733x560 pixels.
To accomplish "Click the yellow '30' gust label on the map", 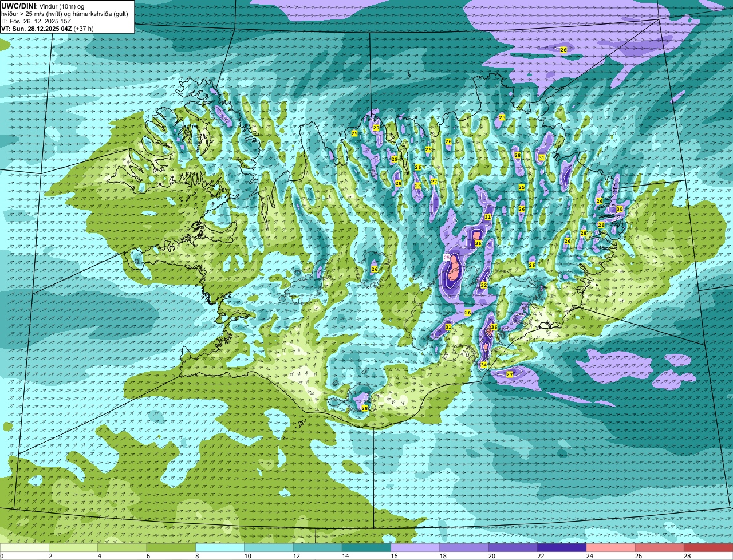I will click(619, 209).
